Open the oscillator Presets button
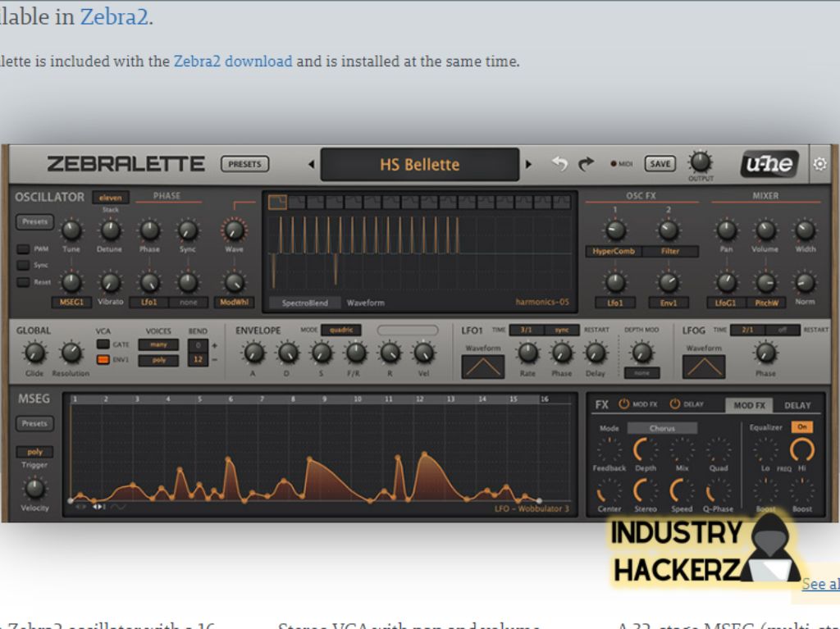Viewport: 840px width, 629px height. pyautogui.click(x=34, y=221)
